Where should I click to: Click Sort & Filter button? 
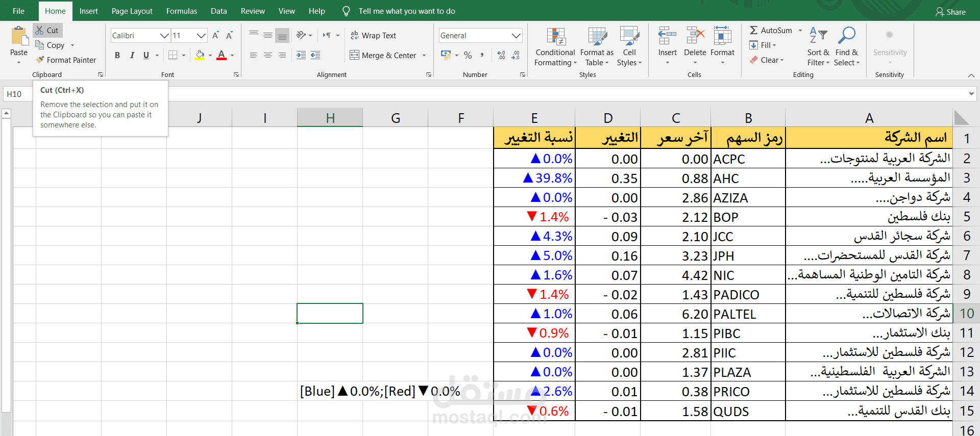[818, 47]
